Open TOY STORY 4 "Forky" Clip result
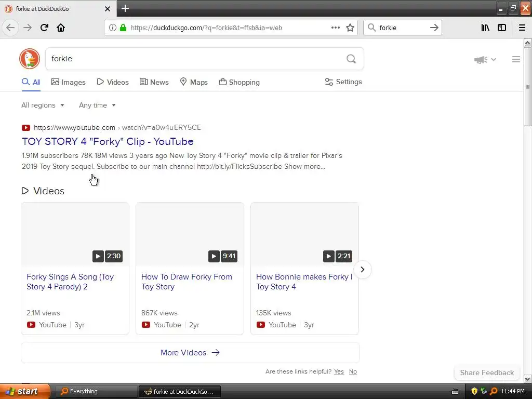532x399 pixels. (x=108, y=141)
